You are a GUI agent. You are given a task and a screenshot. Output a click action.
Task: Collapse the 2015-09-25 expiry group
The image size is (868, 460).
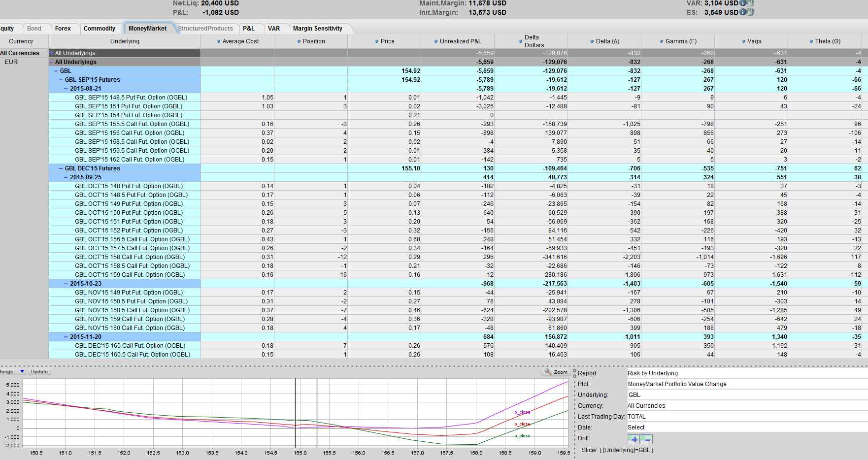66,177
